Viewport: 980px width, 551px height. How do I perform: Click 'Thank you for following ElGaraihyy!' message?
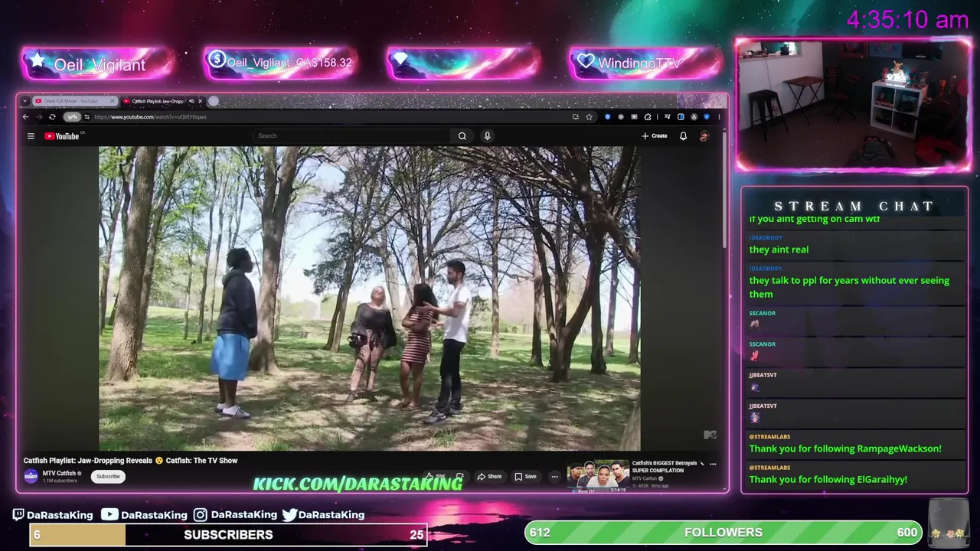coord(828,479)
